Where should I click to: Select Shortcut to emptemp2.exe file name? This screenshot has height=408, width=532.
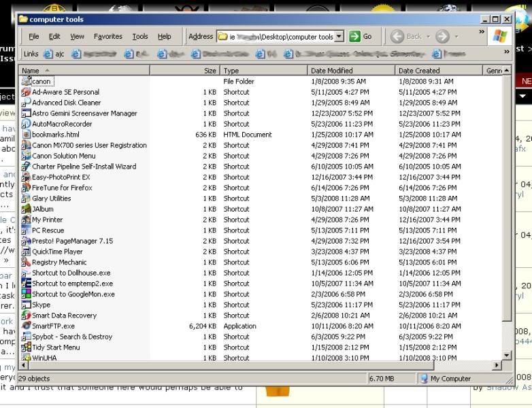[x=72, y=283]
